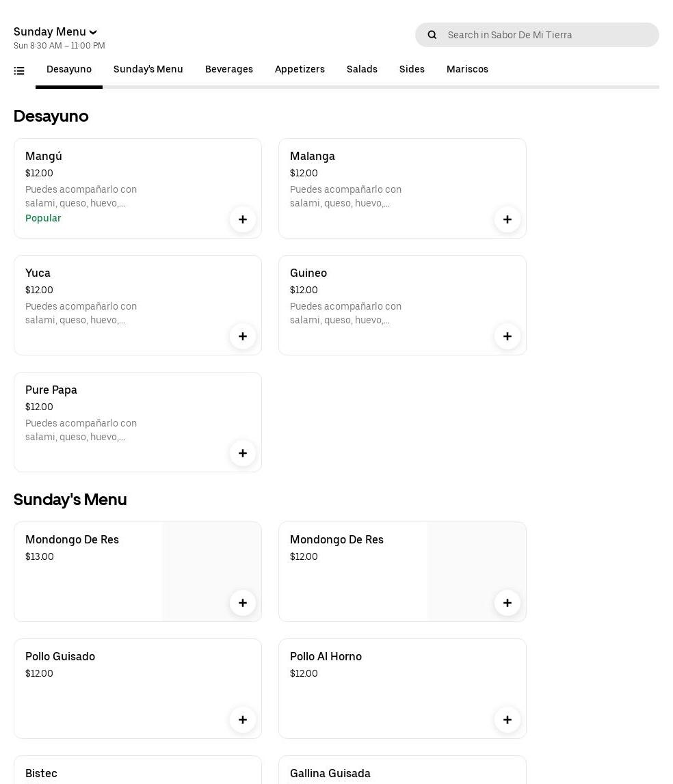Click the plus icon on Yuca
The width and height of the screenshot is (673, 784).
point(243,336)
